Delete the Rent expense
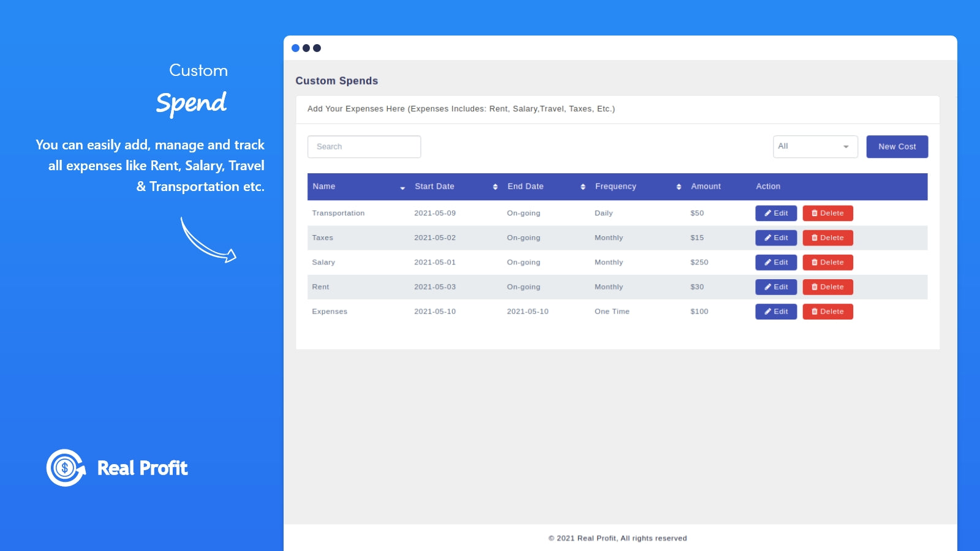This screenshot has height=551, width=980. point(827,287)
